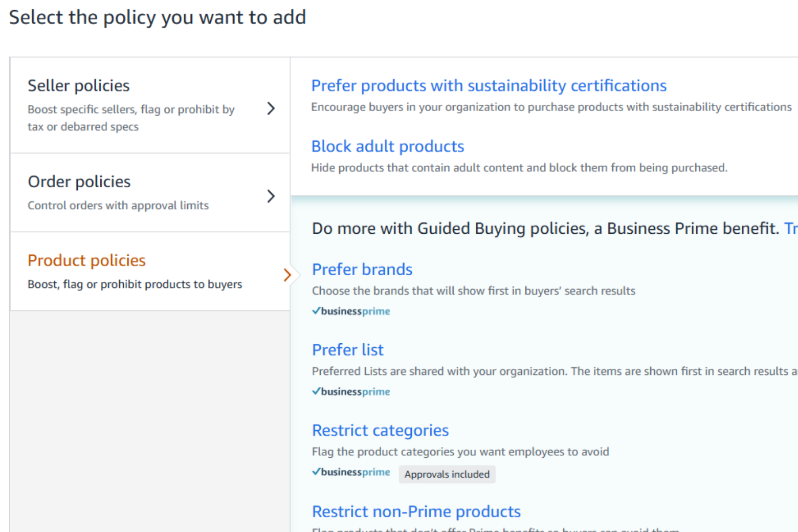Click 'Boost, flag or prohibit products' description
This screenshot has height=532, width=798.
coord(135,284)
